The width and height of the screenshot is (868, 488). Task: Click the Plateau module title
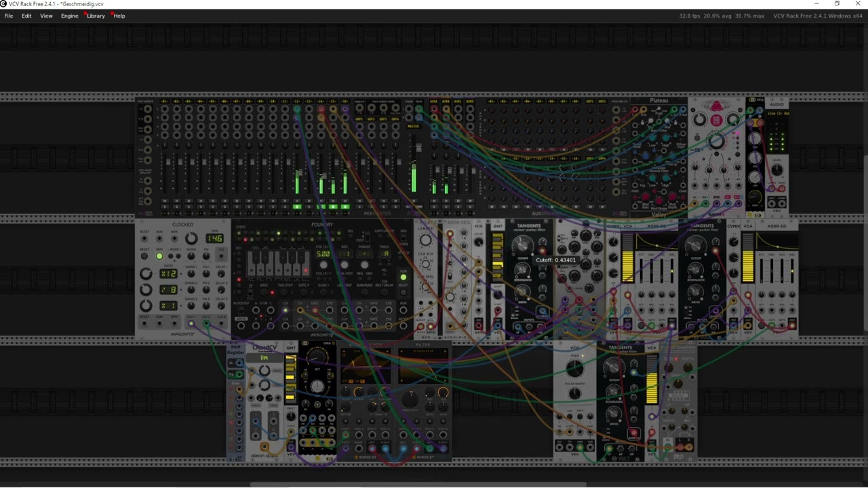(658, 101)
